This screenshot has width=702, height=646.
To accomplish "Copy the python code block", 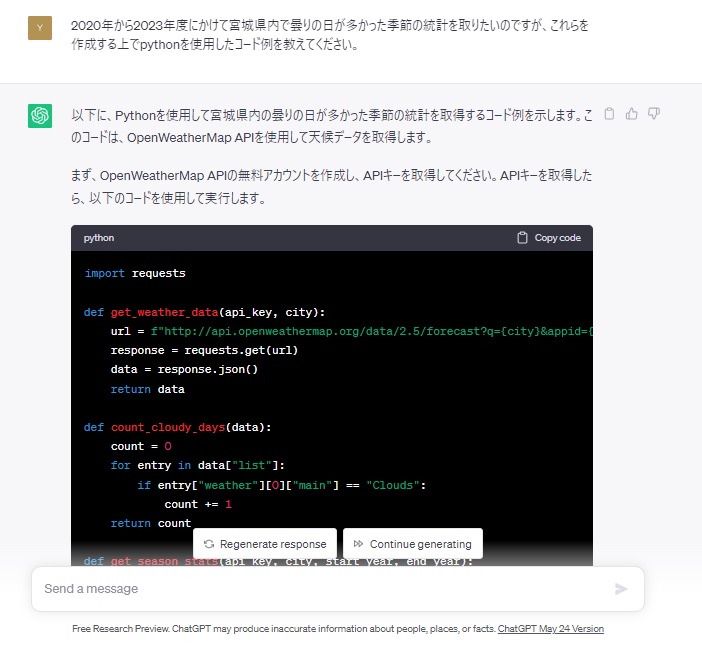I will coord(549,238).
